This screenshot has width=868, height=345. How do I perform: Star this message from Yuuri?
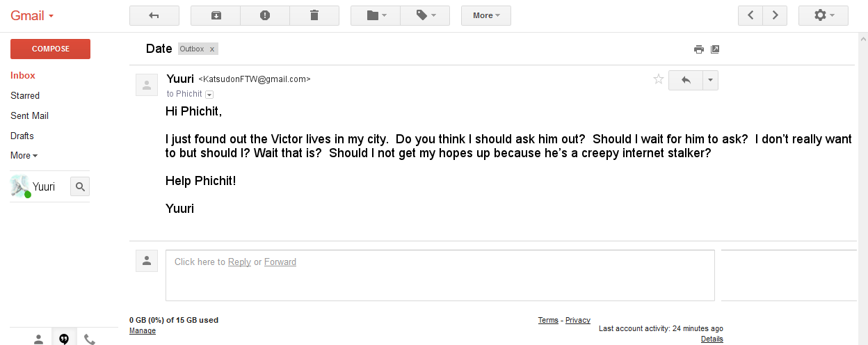pos(659,79)
